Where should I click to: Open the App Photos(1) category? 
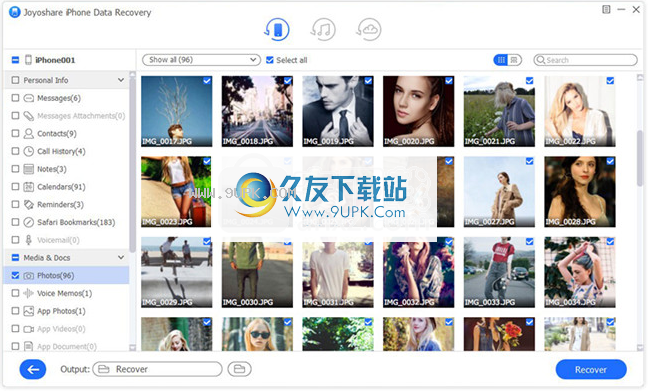pyautogui.click(x=61, y=311)
